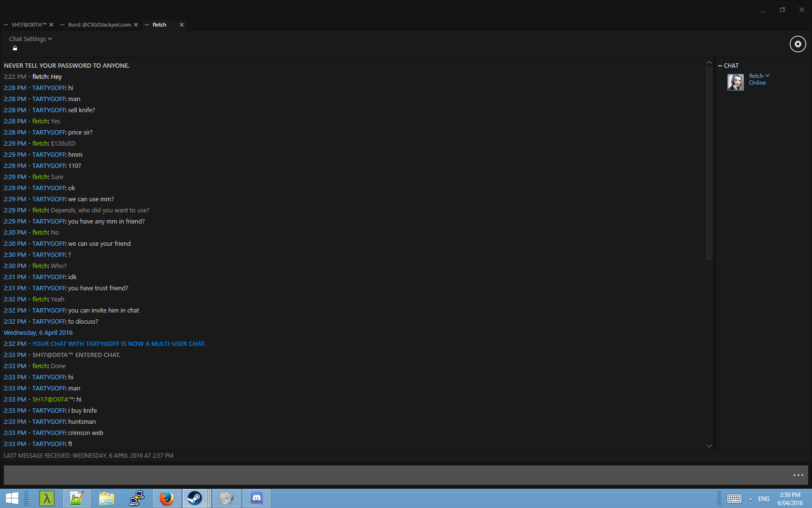Click the message input field
The height and width of the screenshot is (508, 812).
pyautogui.click(x=396, y=475)
